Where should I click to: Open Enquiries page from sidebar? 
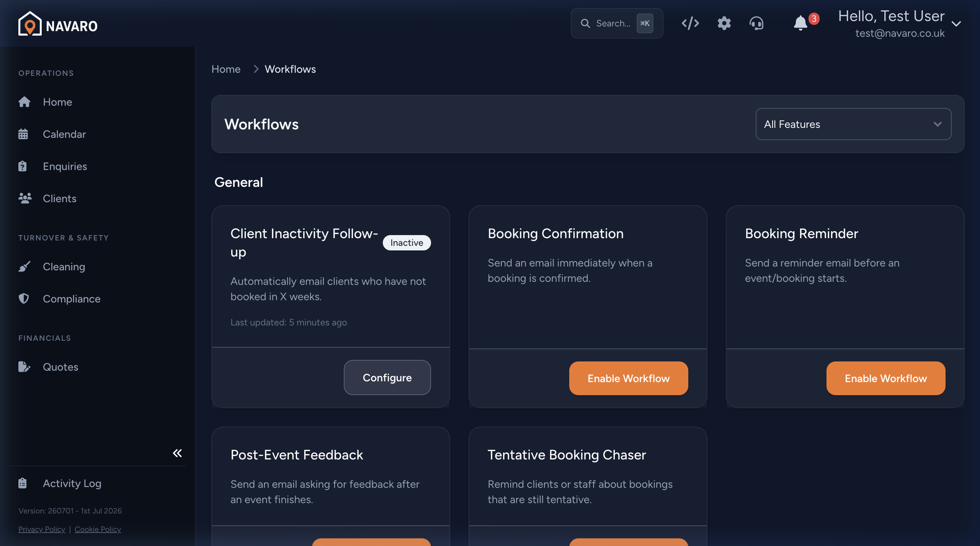pyautogui.click(x=65, y=166)
